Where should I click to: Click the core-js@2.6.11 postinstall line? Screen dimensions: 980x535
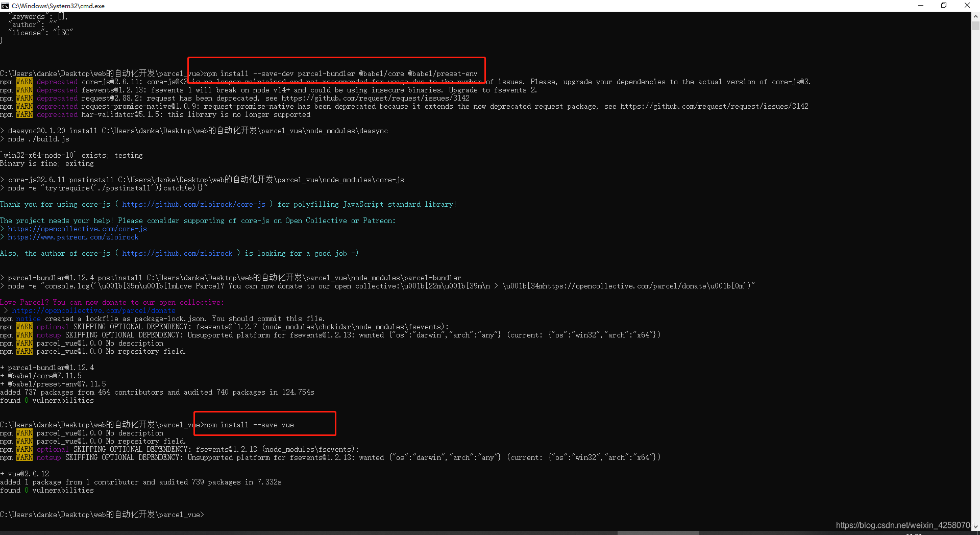202,180
